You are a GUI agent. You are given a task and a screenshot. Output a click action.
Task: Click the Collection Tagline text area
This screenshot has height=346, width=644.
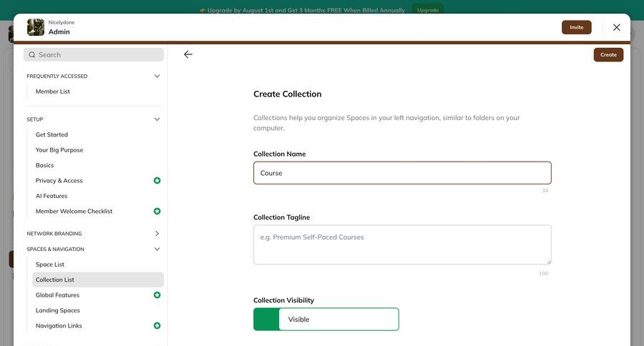tap(402, 245)
